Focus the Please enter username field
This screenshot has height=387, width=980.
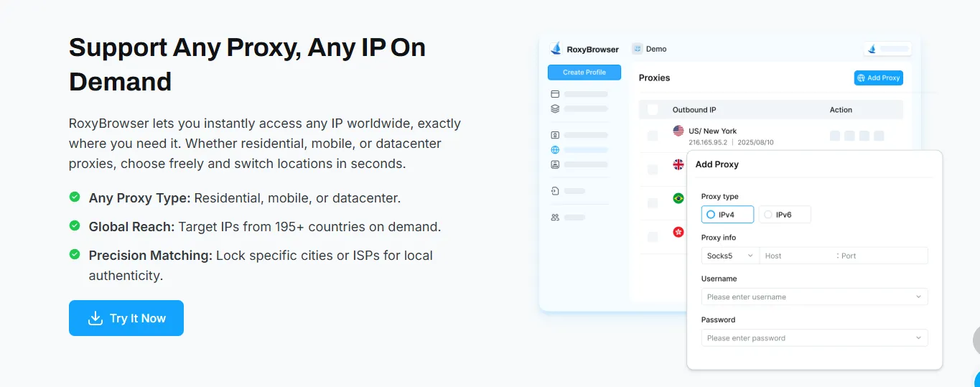tap(814, 297)
